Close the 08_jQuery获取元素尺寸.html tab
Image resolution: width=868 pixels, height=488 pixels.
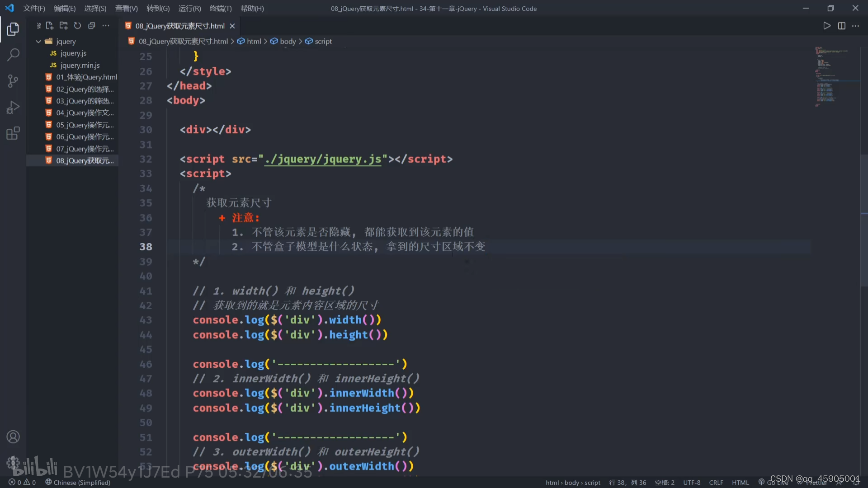(232, 26)
